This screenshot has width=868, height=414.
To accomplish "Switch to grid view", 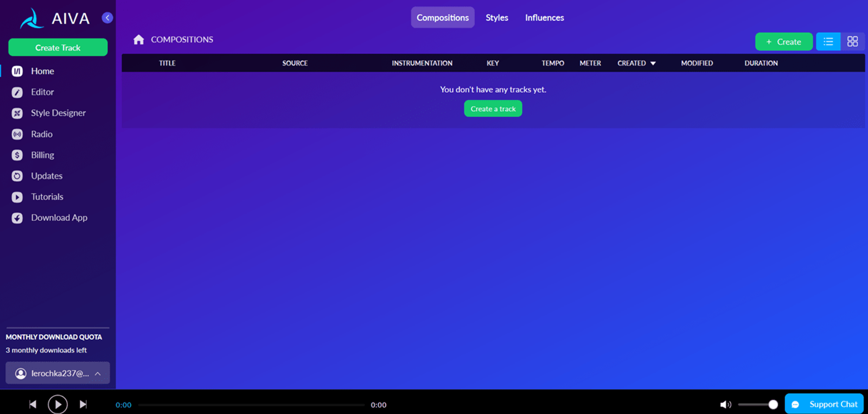I will (x=853, y=42).
